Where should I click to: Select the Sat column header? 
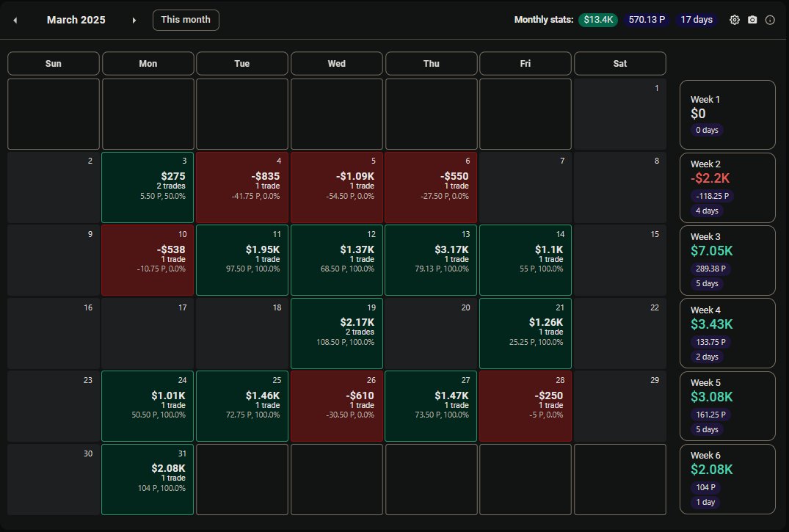pyautogui.click(x=620, y=63)
